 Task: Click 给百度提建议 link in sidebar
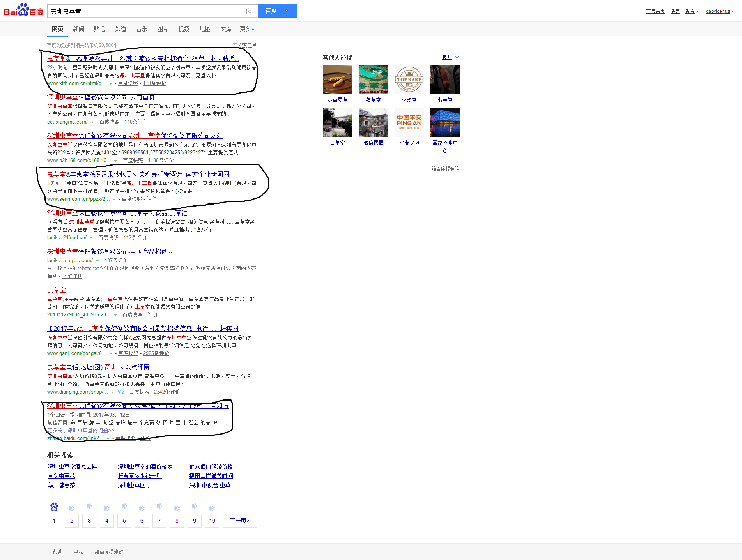(x=445, y=169)
